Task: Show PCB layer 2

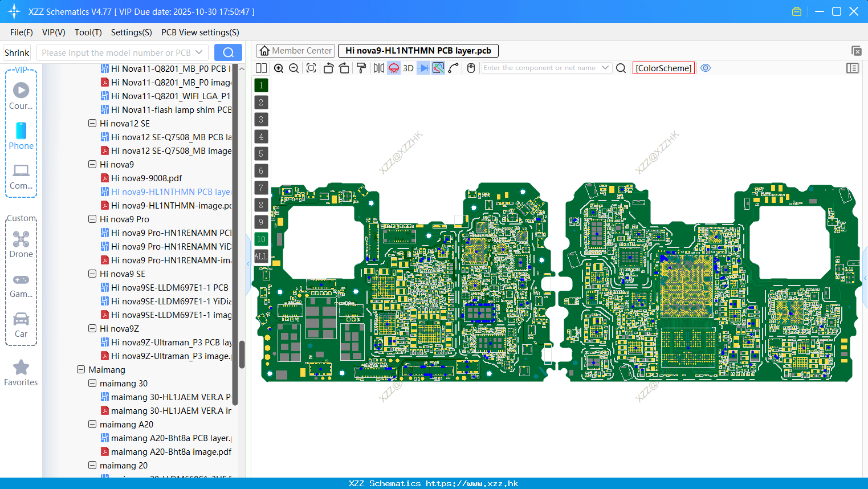Action: pos(261,102)
